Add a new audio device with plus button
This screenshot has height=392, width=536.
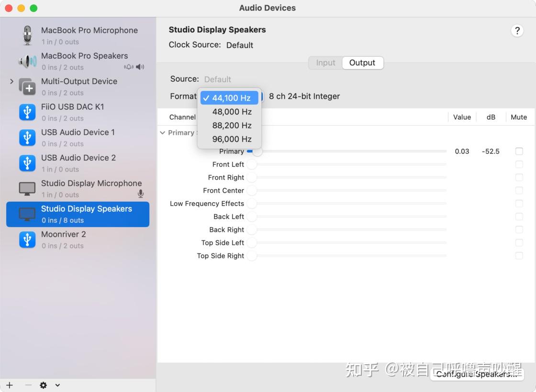coord(10,385)
